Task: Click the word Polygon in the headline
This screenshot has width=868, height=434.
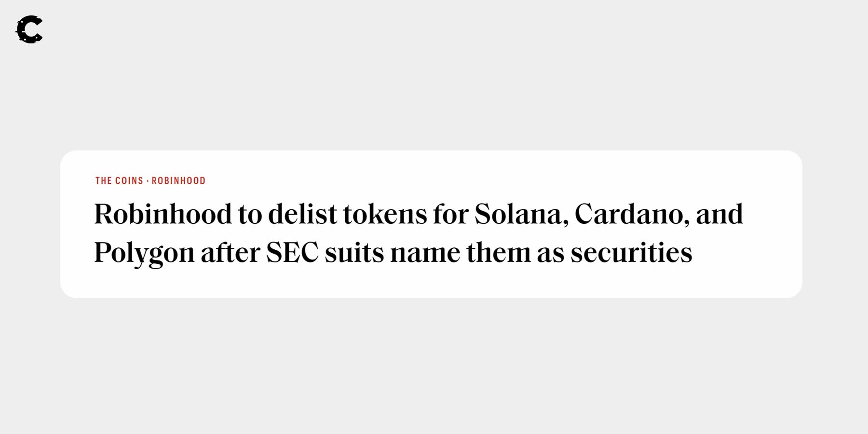Action: 144,252
